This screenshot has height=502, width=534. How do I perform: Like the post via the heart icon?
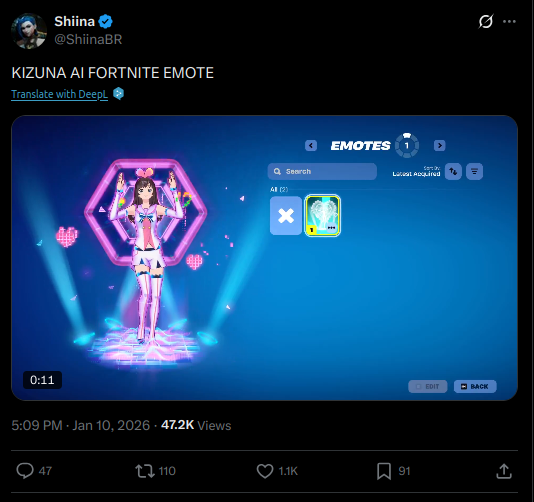pos(265,471)
